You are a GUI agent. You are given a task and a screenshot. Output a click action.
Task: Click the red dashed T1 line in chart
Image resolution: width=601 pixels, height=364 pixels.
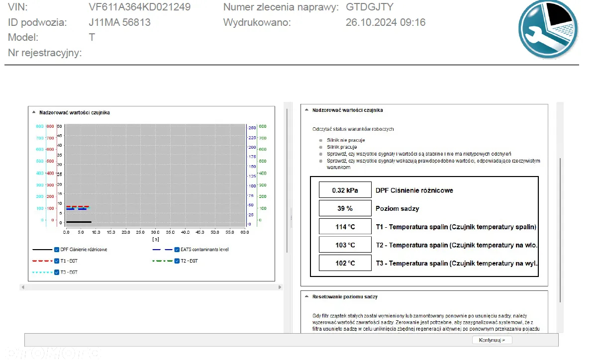78,206
